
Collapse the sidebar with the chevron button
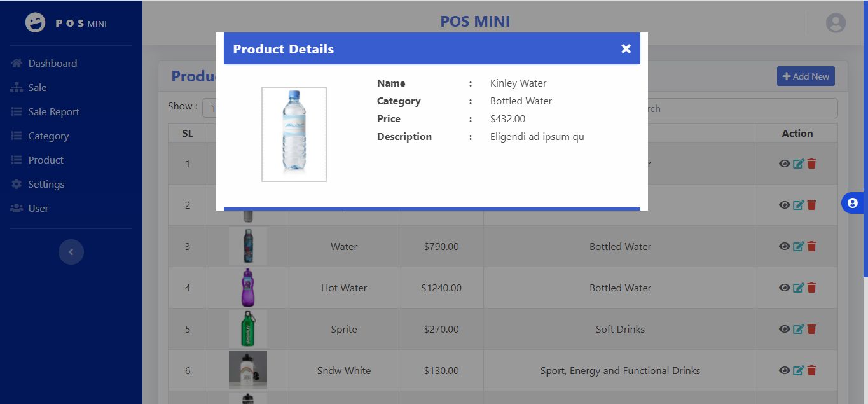coord(71,252)
